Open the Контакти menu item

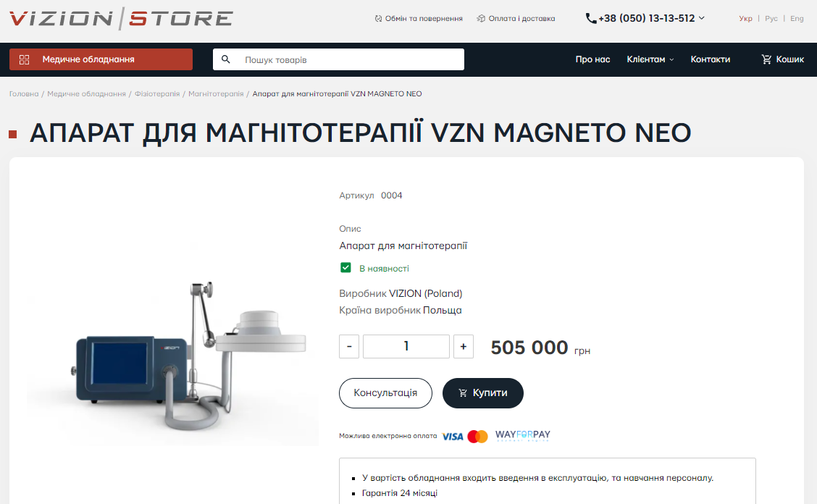pos(711,59)
